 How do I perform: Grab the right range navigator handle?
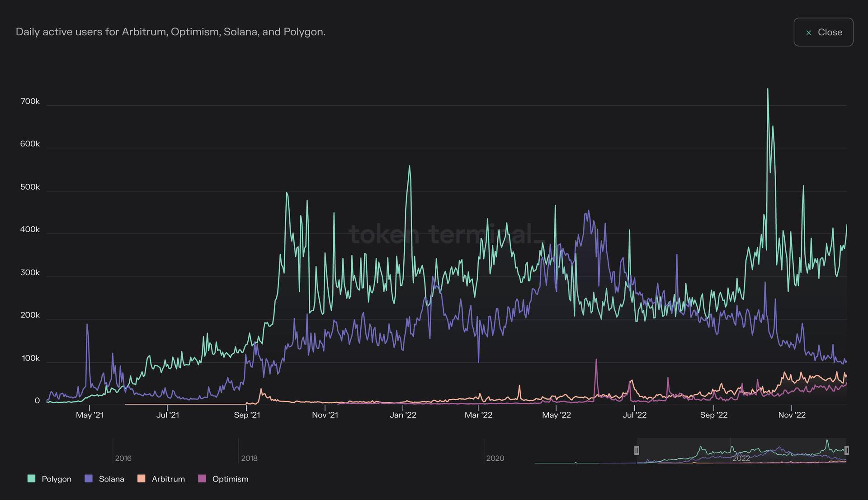point(846,450)
